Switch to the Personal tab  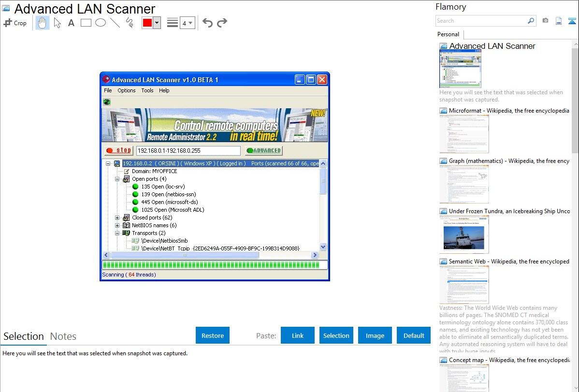(448, 34)
